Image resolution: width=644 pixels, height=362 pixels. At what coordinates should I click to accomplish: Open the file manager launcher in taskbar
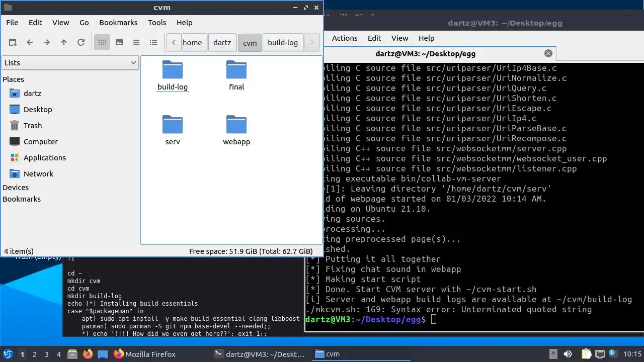pyautogui.click(x=72, y=354)
